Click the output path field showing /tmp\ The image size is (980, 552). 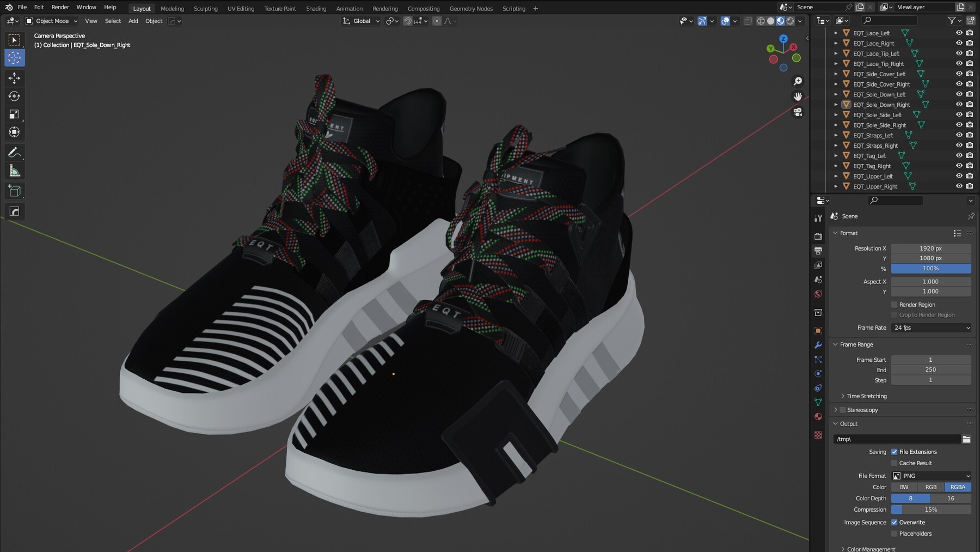pos(896,439)
